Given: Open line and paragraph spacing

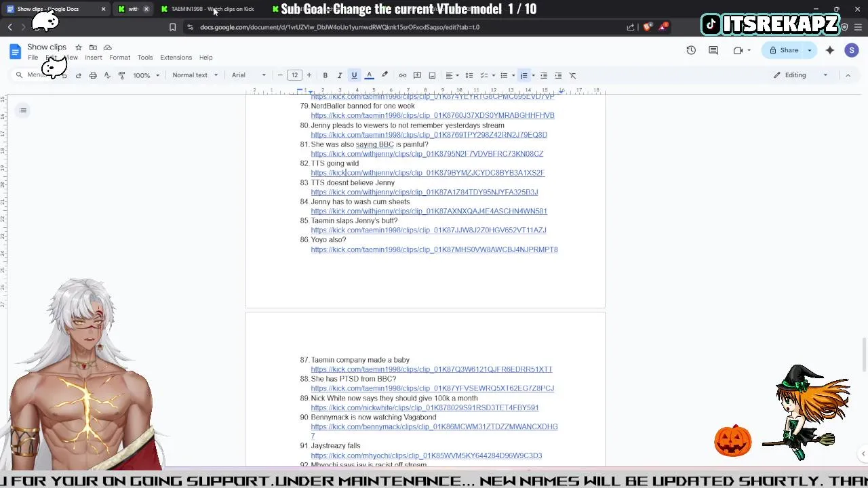Looking at the screenshot, I should pos(469,75).
